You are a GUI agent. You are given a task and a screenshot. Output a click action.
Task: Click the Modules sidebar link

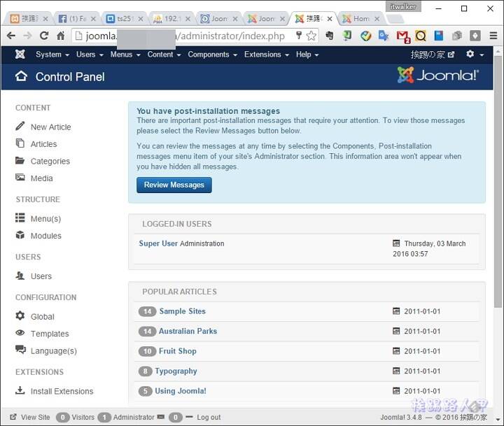click(x=46, y=236)
